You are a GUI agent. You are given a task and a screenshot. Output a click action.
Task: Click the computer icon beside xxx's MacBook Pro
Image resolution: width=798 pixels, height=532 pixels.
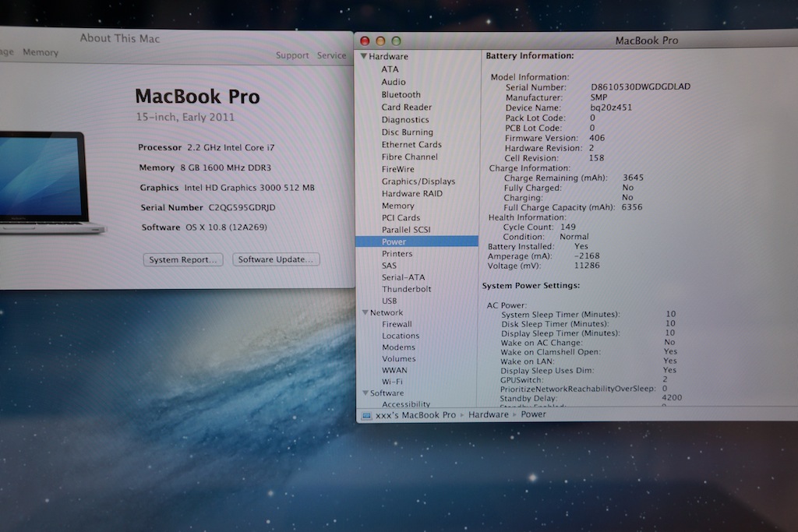[366, 415]
